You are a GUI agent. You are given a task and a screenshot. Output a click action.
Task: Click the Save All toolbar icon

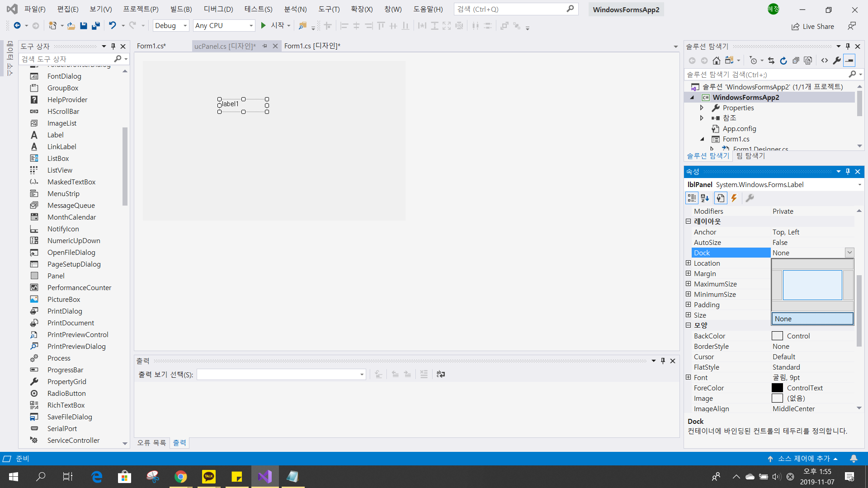click(x=95, y=26)
